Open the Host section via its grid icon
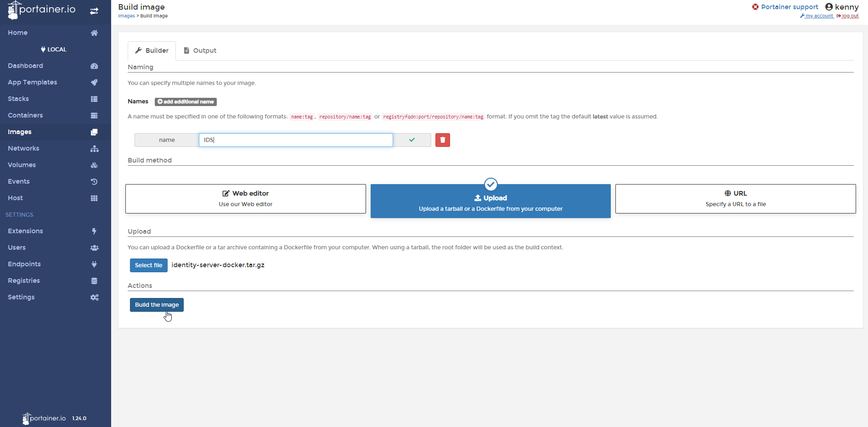The image size is (868, 427). point(94,198)
